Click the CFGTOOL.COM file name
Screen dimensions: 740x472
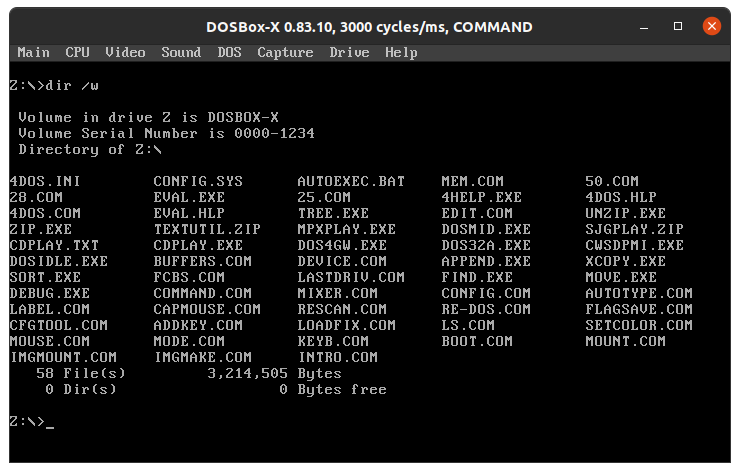[59, 326]
